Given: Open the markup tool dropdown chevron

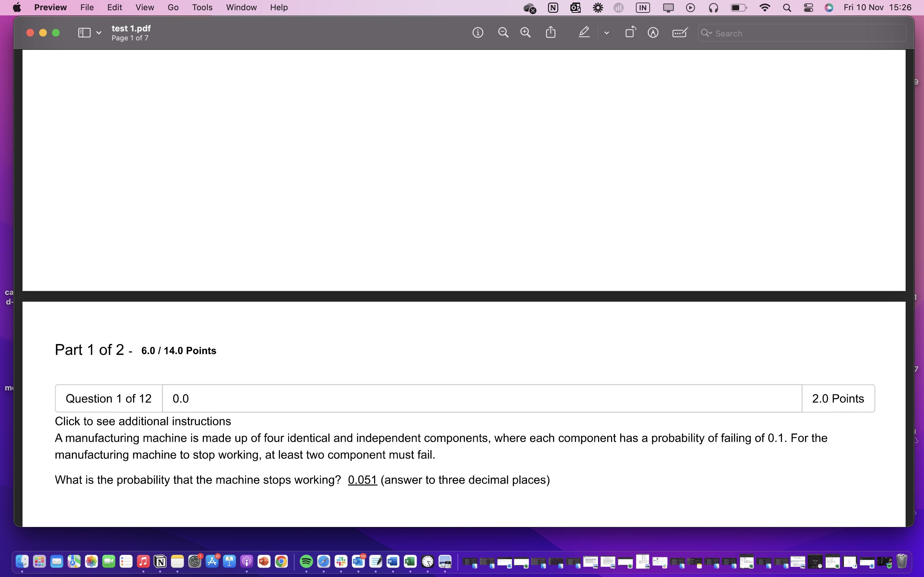Looking at the screenshot, I should (x=606, y=32).
